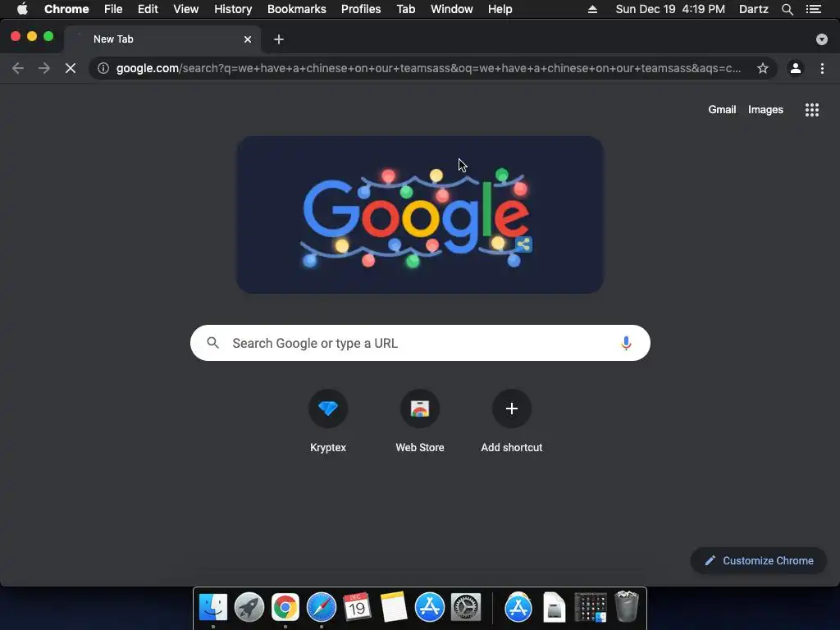Open the History menu
The width and height of the screenshot is (840, 630).
click(233, 9)
